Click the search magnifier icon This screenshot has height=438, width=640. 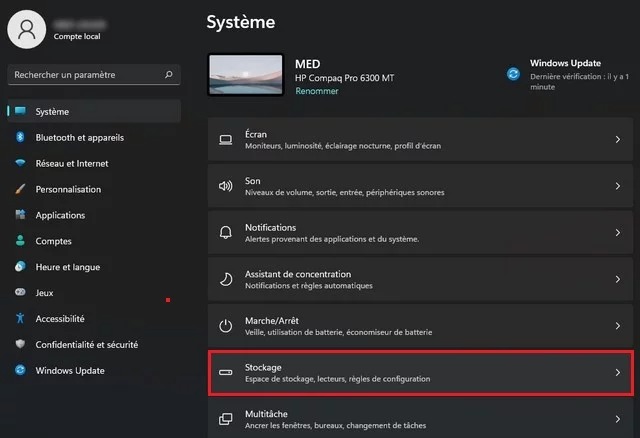coord(170,74)
